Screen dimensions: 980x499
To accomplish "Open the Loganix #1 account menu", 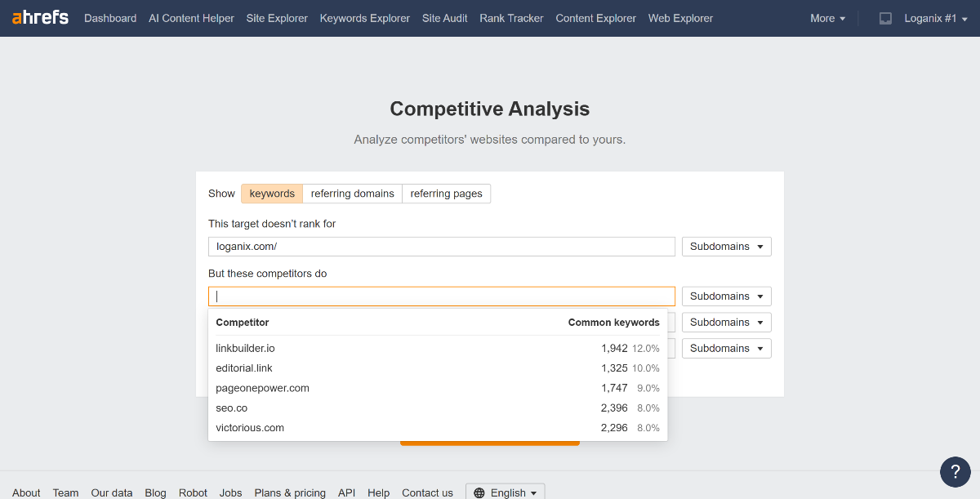I will [935, 18].
